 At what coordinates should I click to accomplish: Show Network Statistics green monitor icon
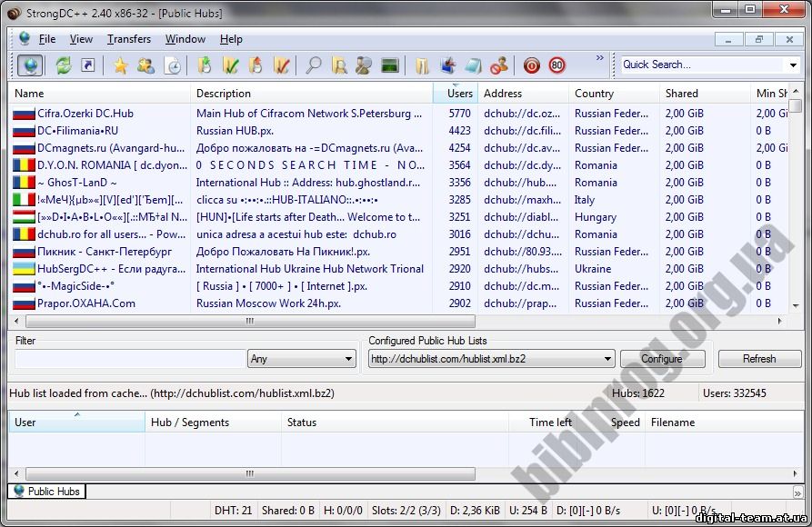390,65
